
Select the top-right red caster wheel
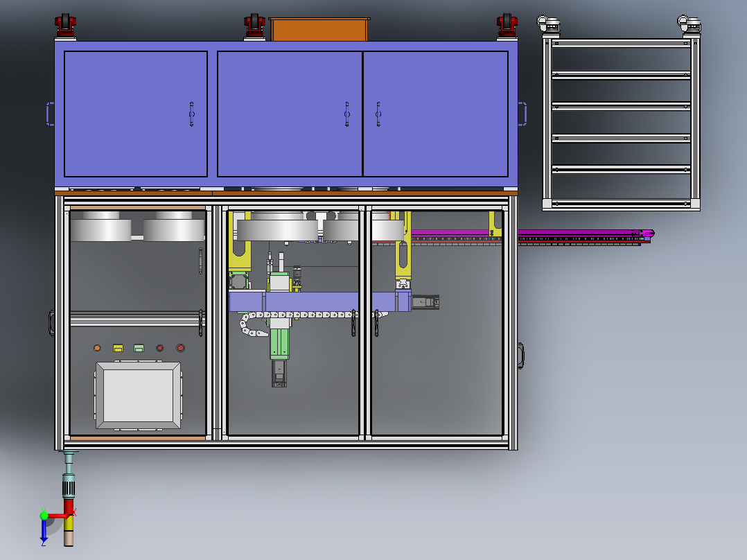(507, 26)
